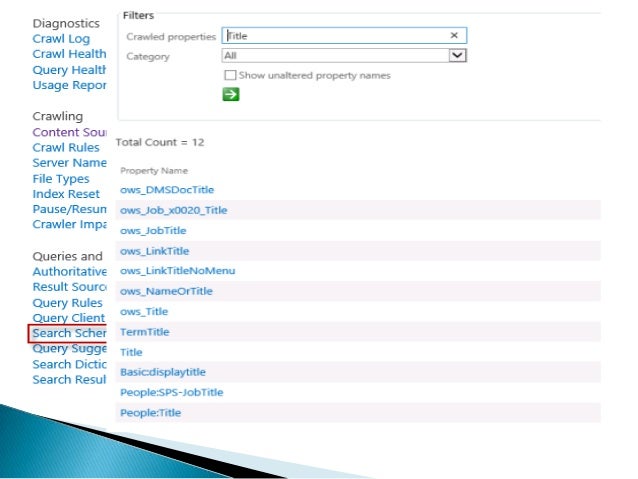
Task: Open the Usage Reports link
Action: click(69, 85)
